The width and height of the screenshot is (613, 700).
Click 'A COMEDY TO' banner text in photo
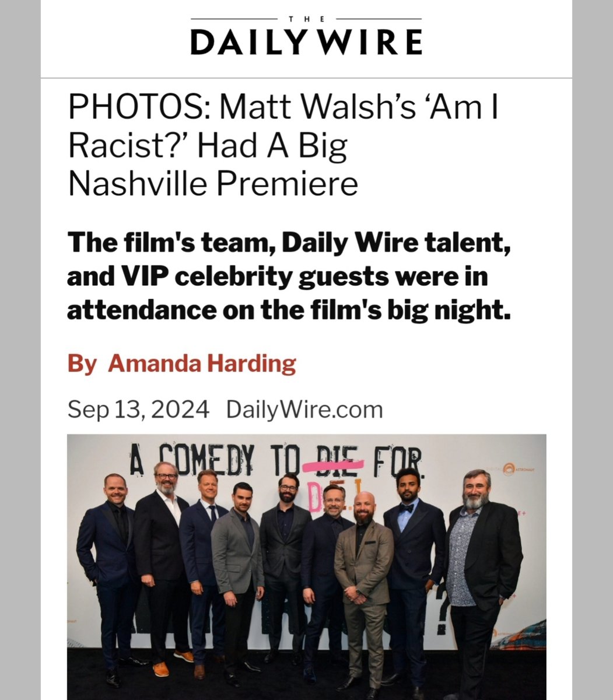(x=215, y=461)
